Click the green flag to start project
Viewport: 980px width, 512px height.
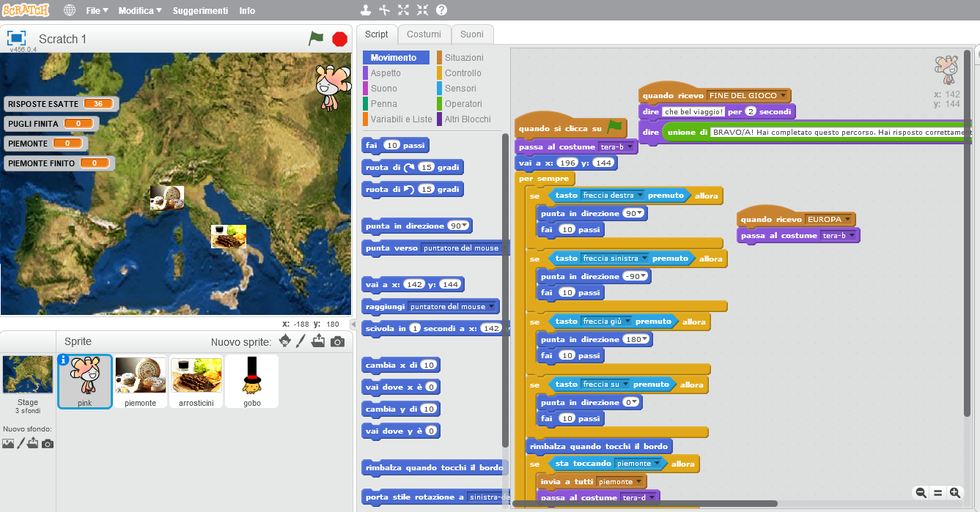tap(316, 39)
